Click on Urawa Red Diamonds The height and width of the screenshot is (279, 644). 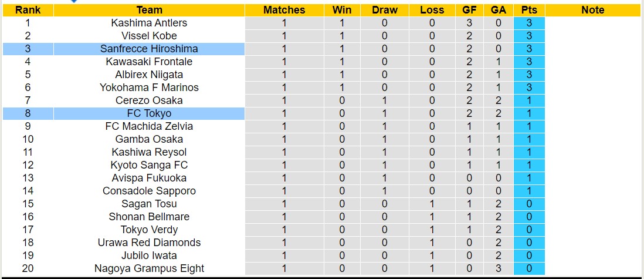149,243
